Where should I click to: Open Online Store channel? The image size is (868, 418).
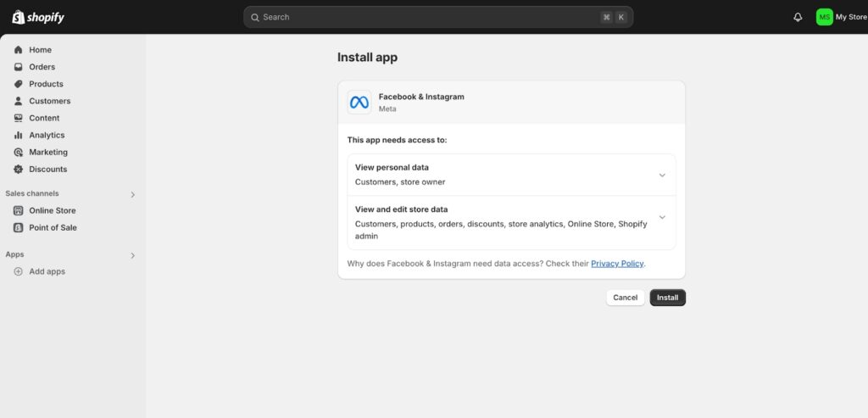(x=53, y=210)
